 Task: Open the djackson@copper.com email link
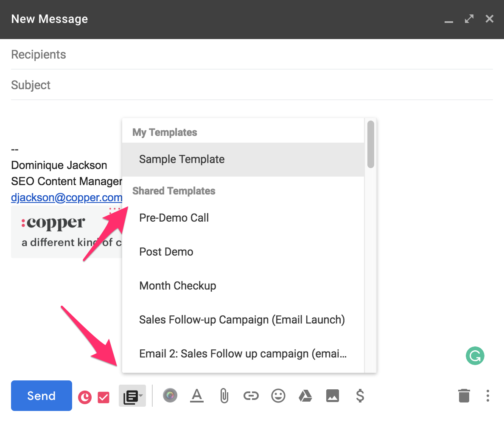click(x=67, y=197)
